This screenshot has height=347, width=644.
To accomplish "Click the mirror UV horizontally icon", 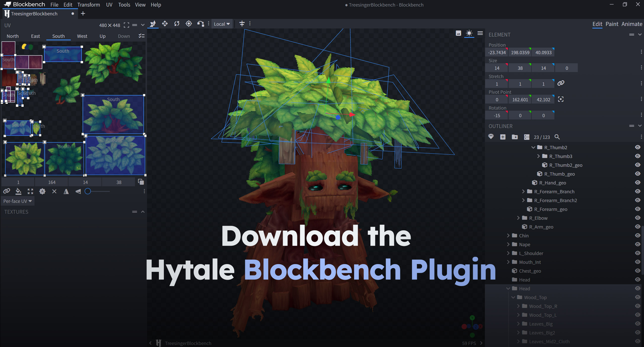I will point(66,192).
